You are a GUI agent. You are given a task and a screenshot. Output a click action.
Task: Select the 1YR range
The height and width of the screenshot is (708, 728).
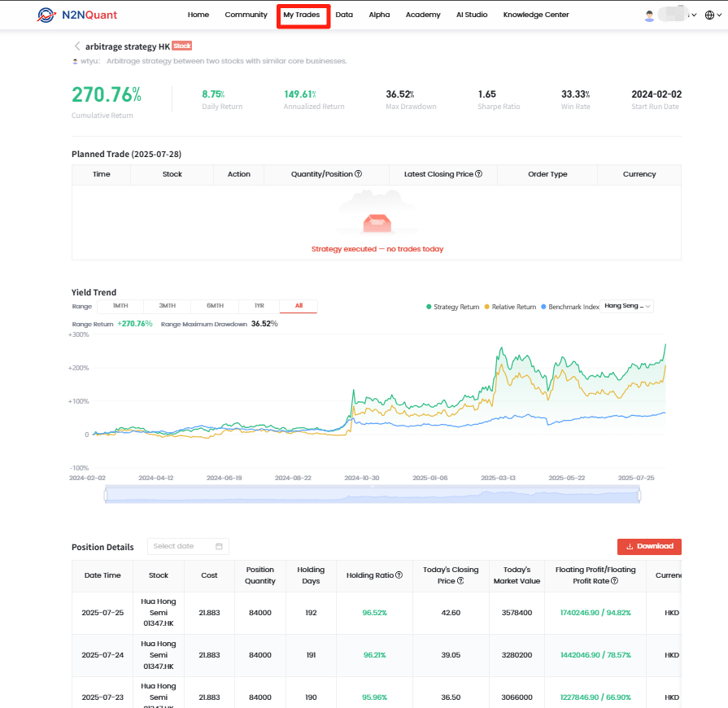[x=259, y=306]
